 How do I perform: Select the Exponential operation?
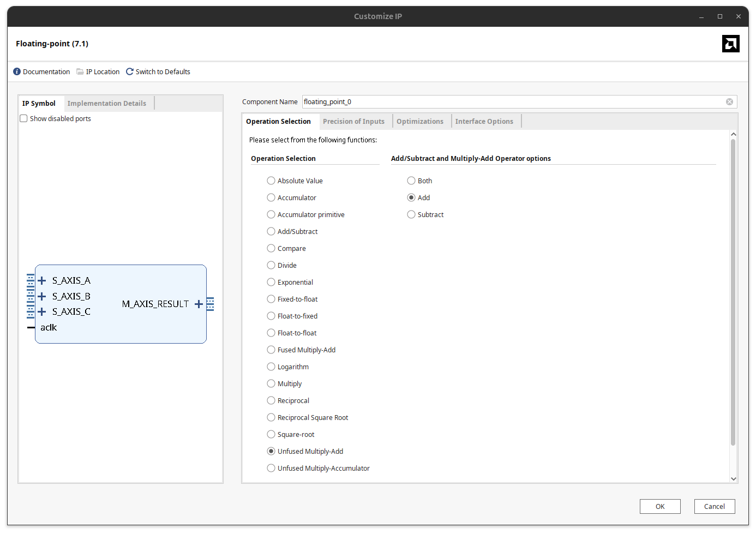click(271, 282)
